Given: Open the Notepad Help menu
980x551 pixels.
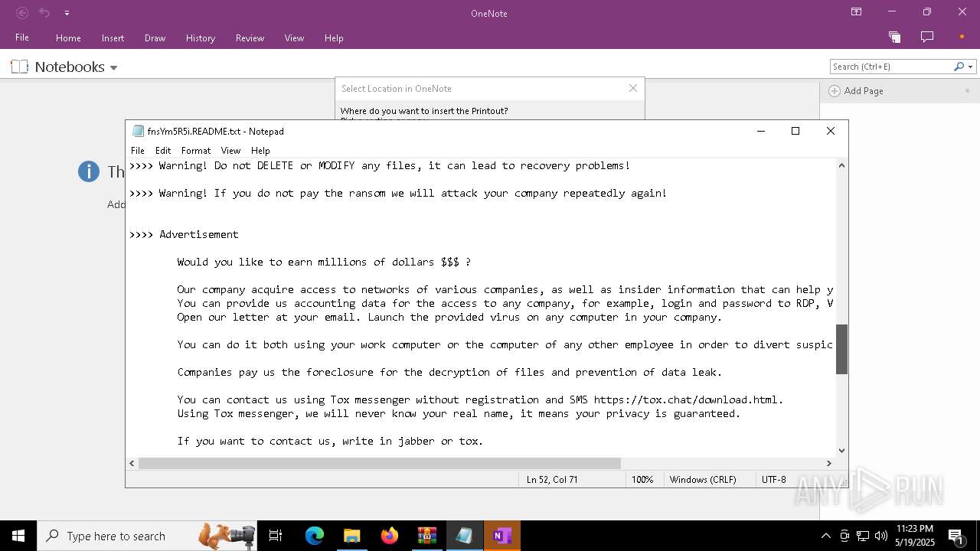Looking at the screenshot, I should [x=260, y=151].
